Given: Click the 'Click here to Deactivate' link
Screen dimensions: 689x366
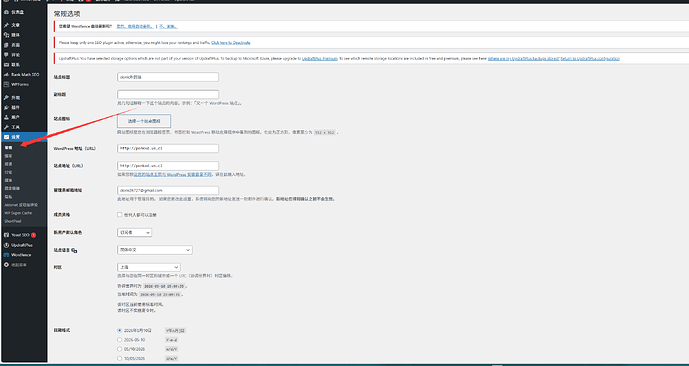Looking at the screenshot, I should coord(231,43).
